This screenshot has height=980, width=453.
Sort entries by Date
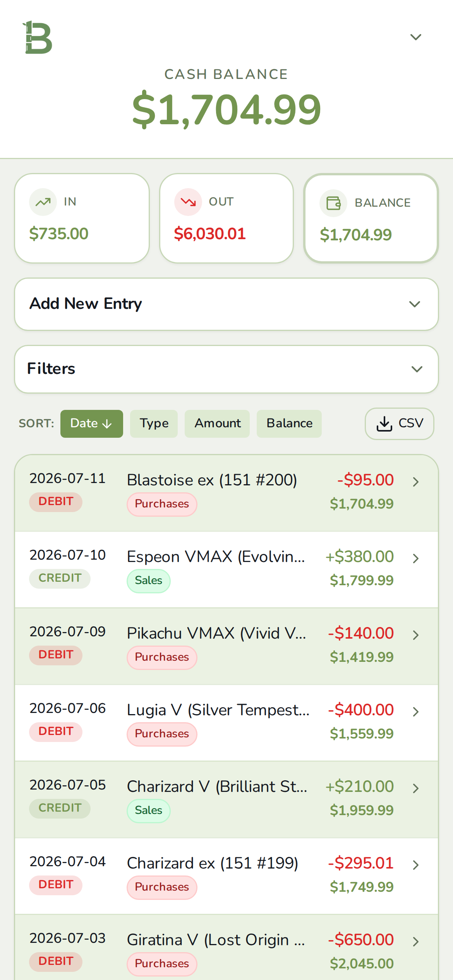92,424
